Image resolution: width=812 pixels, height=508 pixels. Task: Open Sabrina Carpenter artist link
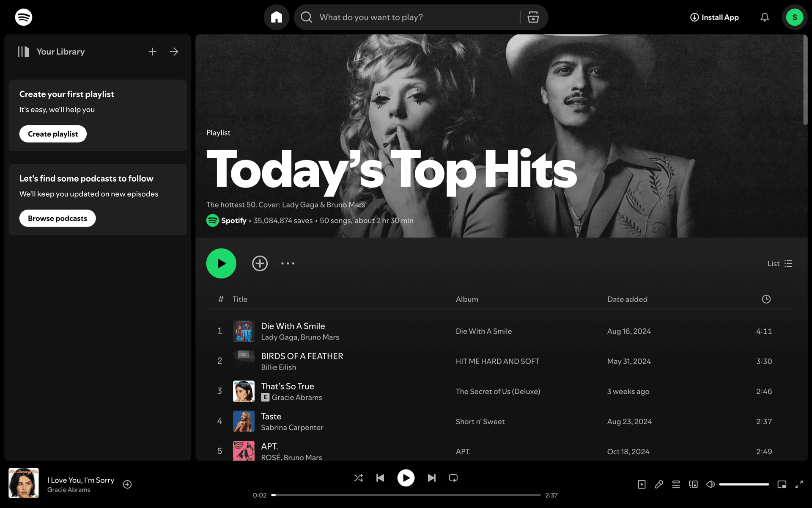pyautogui.click(x=292, y=428)
